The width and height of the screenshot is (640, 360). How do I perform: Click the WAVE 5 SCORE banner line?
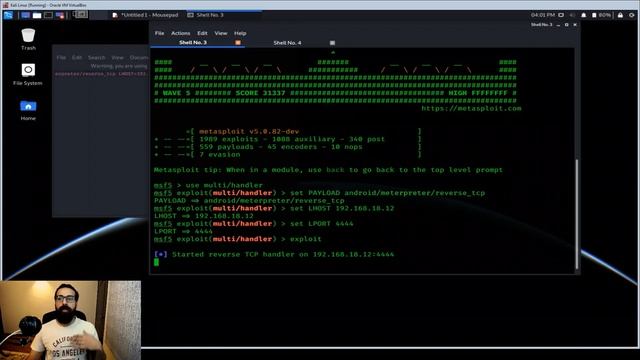[336, 93]
